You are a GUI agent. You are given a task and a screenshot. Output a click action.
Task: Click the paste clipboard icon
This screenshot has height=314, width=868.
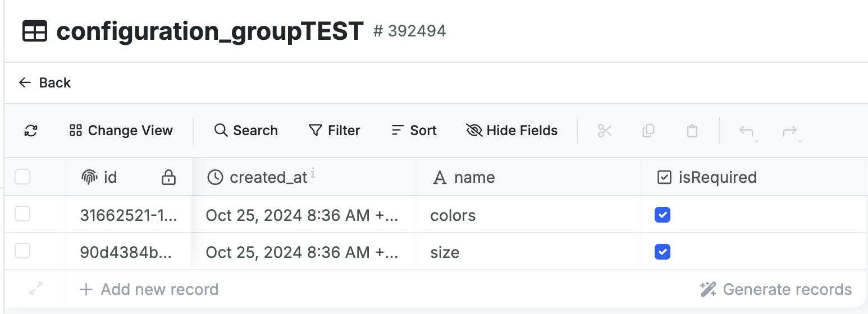692,131
